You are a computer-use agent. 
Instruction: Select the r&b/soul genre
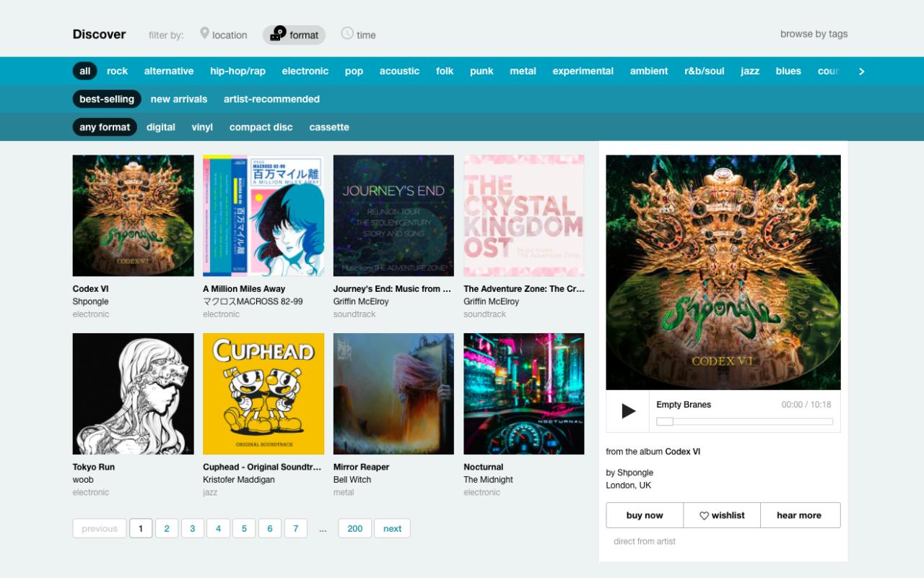(705, 71)
